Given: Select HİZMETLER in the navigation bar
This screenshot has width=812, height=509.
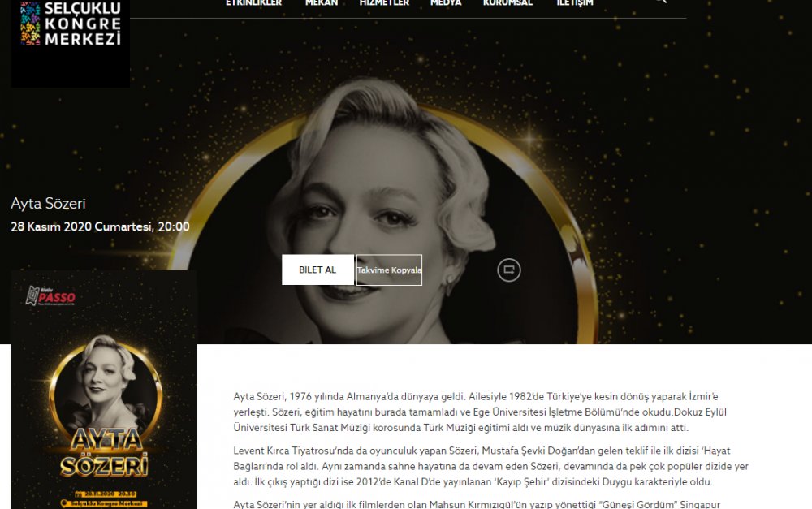Looking at the screenshot, I should 384,2.
